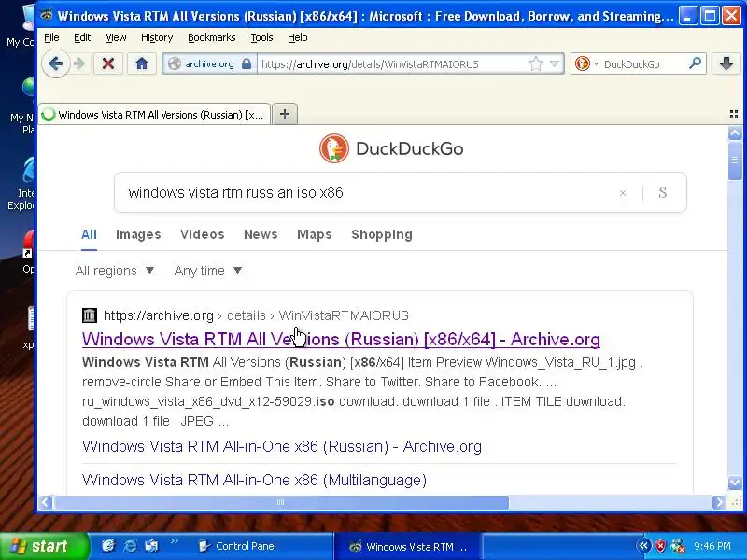Open a new tab with plus button
Image resolution: width=747 pixels, height=560 pixels.
(x=285, y=114)
